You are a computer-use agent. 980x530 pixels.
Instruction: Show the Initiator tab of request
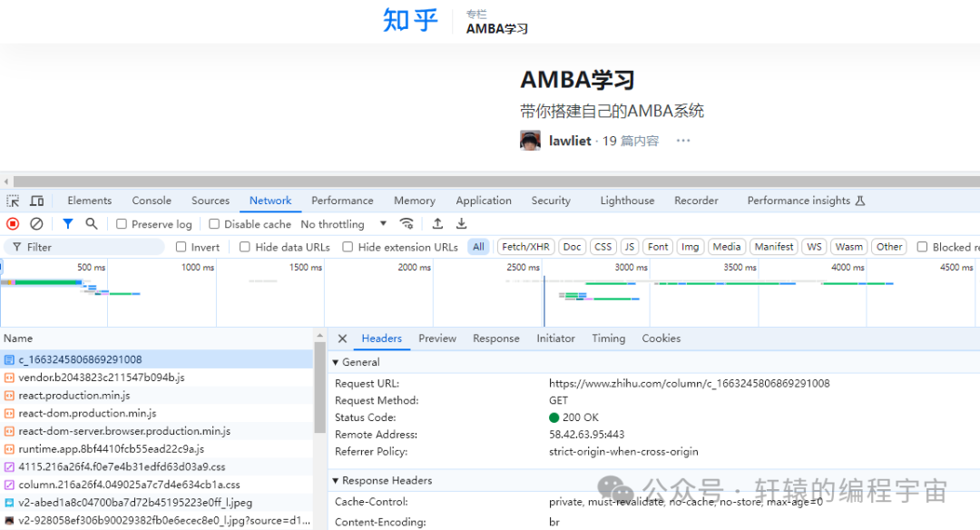pos(555,339)
